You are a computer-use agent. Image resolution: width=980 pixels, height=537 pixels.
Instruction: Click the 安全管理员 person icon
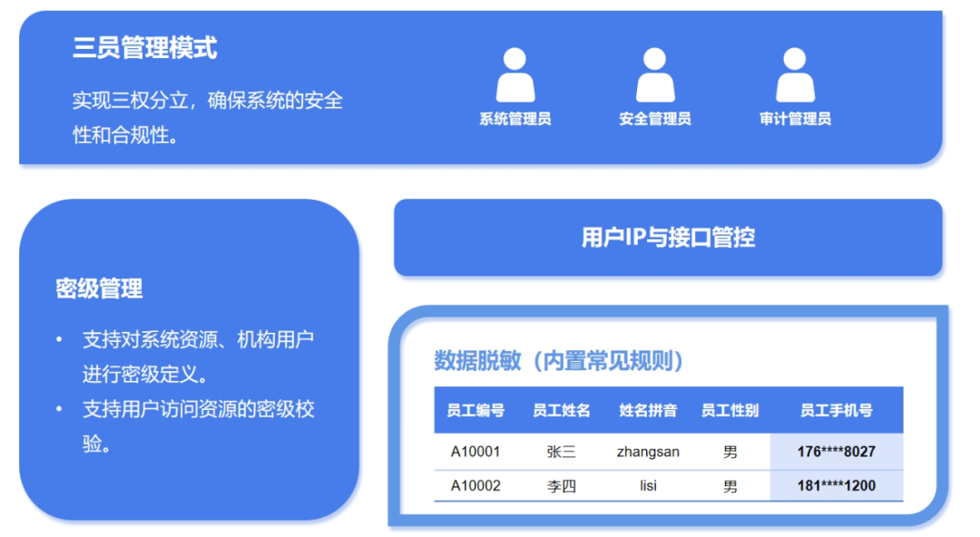[x=655, y=75]
